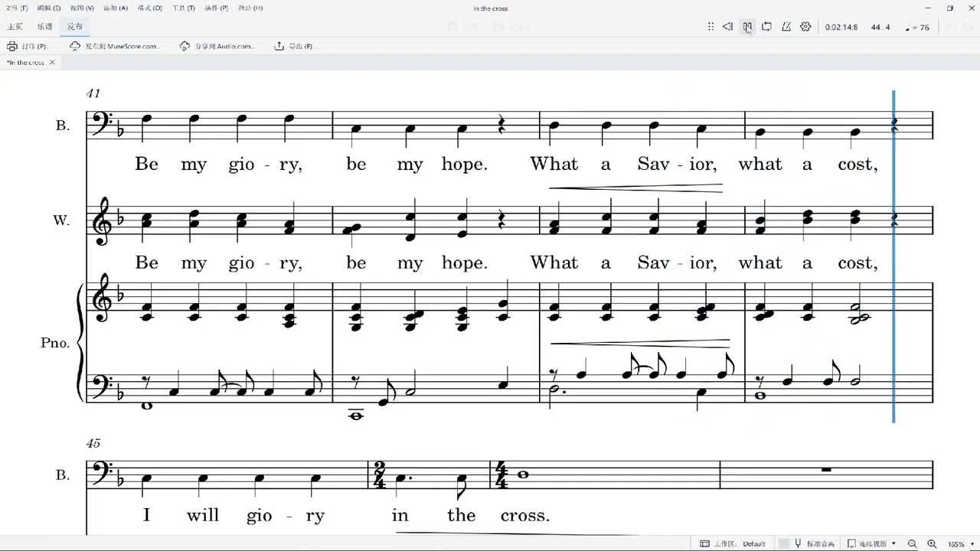The width and height of the screenshot is (980, 551).
Task: Click the tempo quarter note = 76
Action: click(x=917, y=28)
